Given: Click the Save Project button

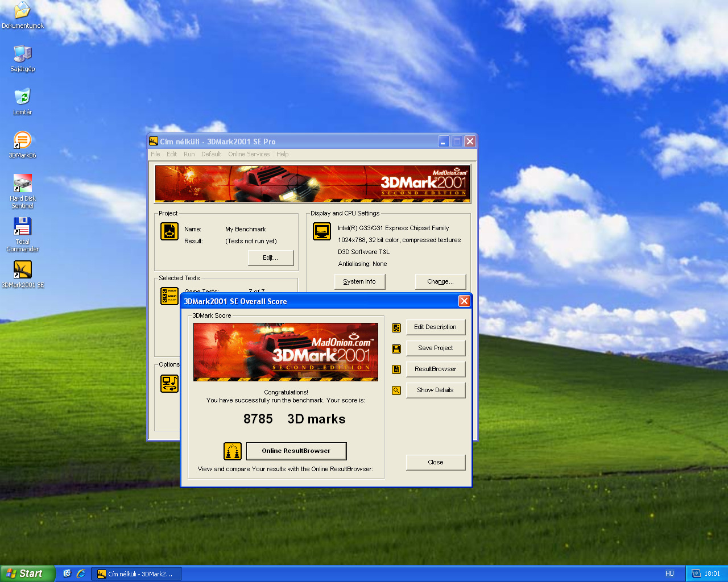Looking at the screenshot, I should coord(436,348).
